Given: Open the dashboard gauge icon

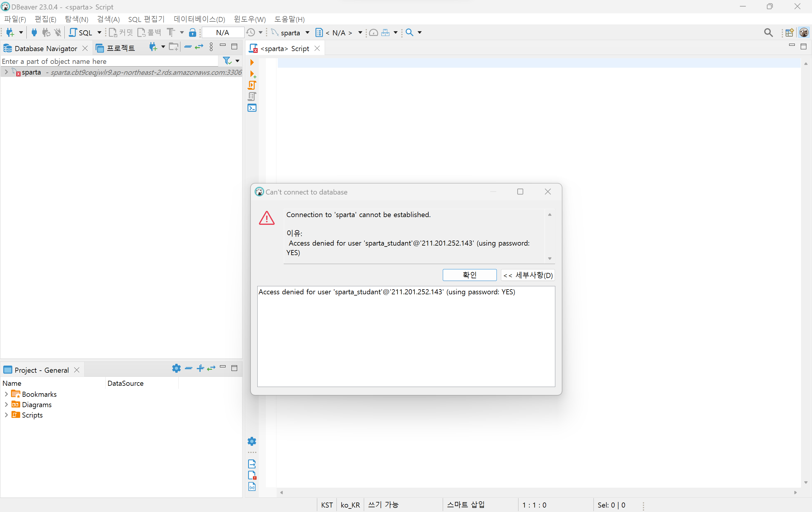Looking at the screenshot, I should click(x=373, y=32).
